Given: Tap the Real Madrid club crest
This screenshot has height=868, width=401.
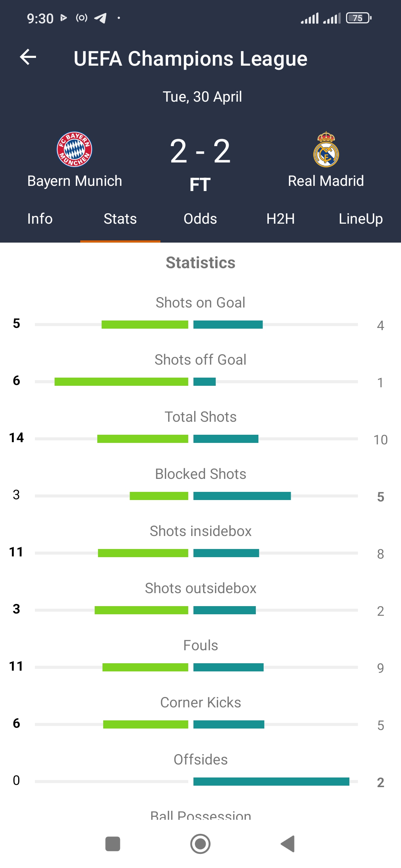Looking at the screenshot, I should (326, 149).
